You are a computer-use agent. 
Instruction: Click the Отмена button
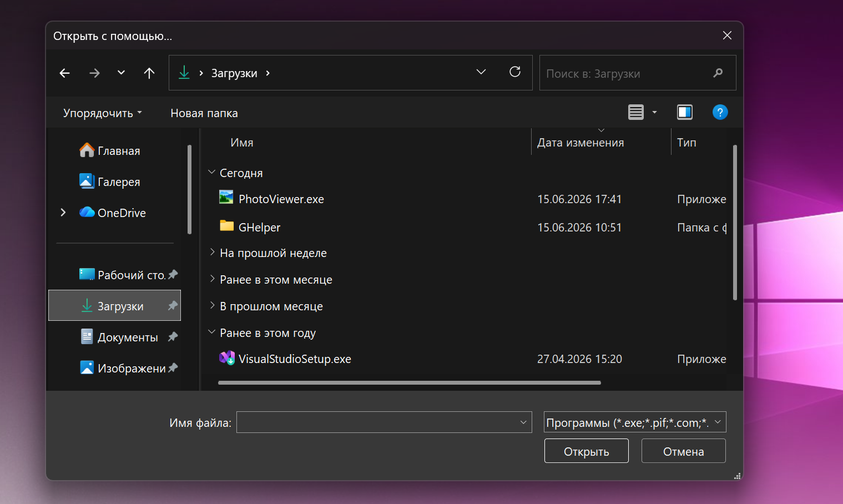684,451
